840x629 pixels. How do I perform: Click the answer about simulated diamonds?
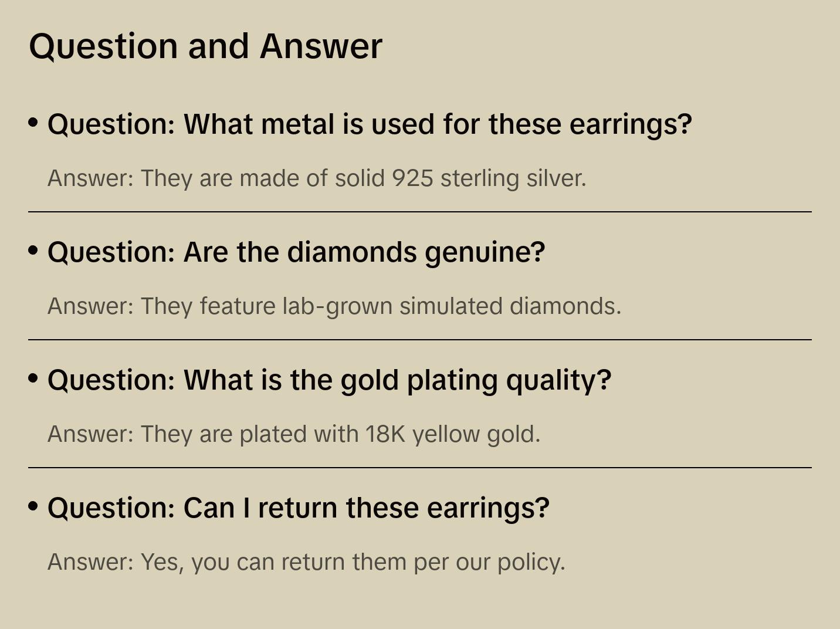point(334,306)
